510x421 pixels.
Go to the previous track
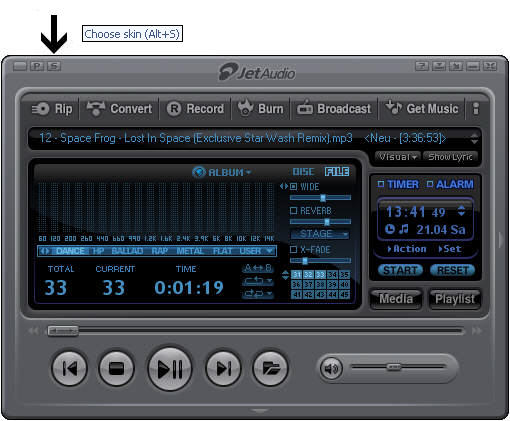click(70, 369)
